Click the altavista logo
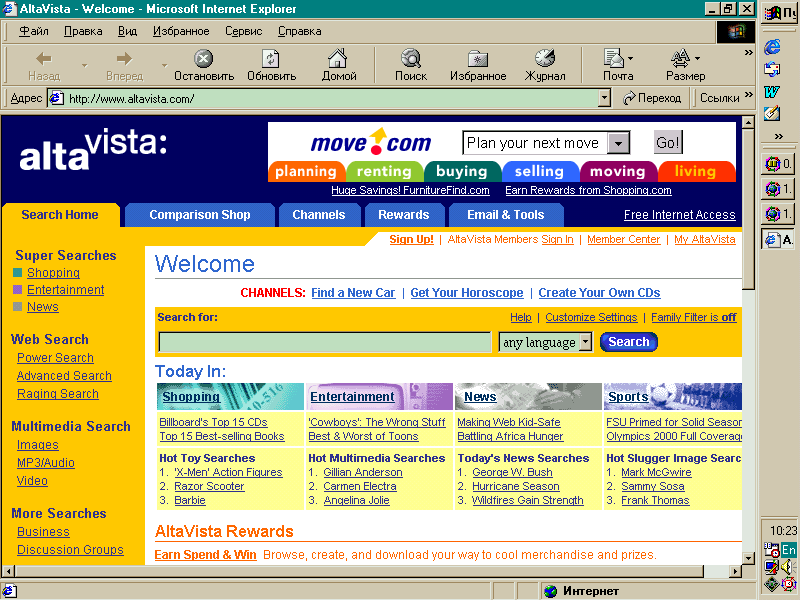 point(93,149)
